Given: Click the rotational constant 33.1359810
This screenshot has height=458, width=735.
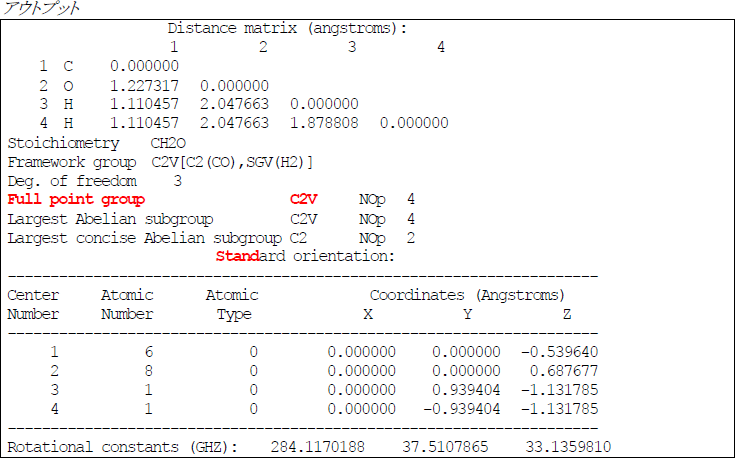Looking at the screenshot, I should [x=568, y=447].
